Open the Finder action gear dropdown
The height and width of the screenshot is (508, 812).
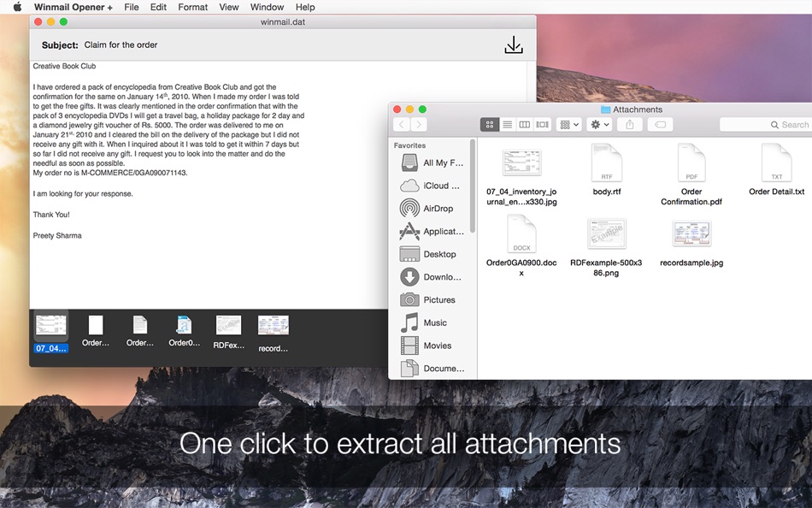coord(600,124)
